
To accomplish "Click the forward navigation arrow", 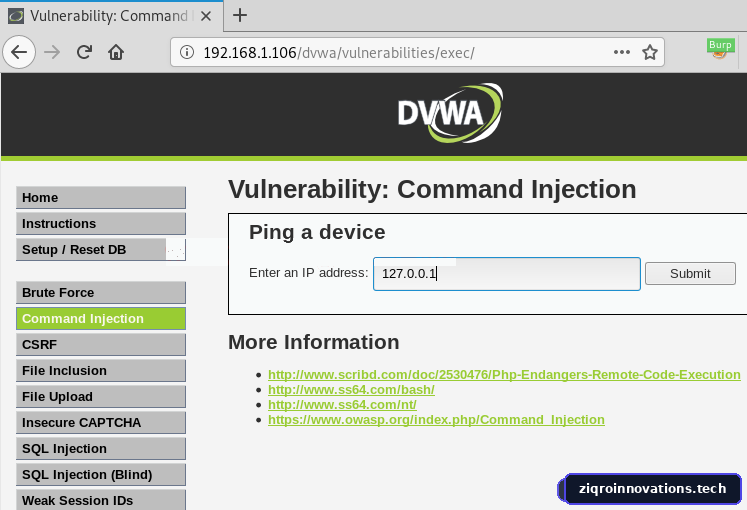I will tap(52, 52).
